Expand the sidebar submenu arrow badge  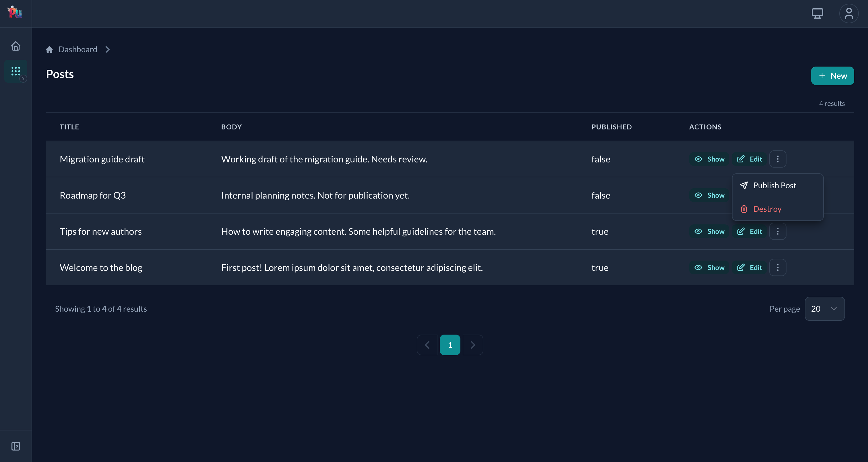click(23, 79)
